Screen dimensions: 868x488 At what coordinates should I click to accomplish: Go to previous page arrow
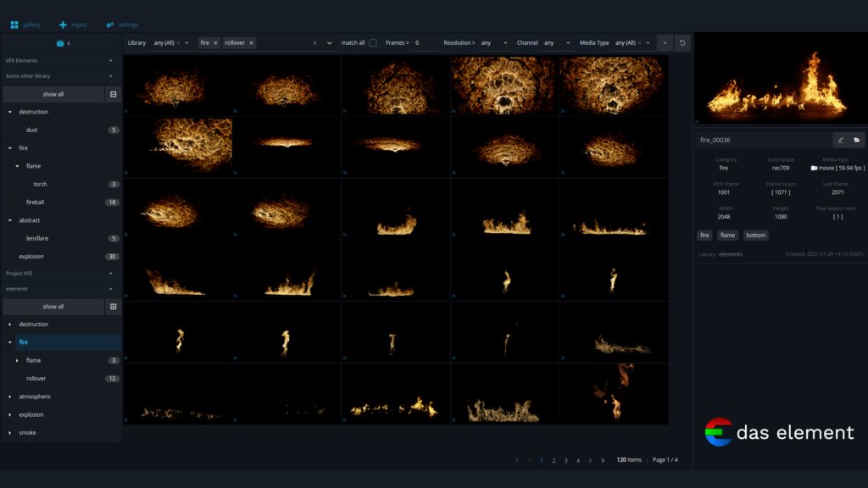(529, 460)
